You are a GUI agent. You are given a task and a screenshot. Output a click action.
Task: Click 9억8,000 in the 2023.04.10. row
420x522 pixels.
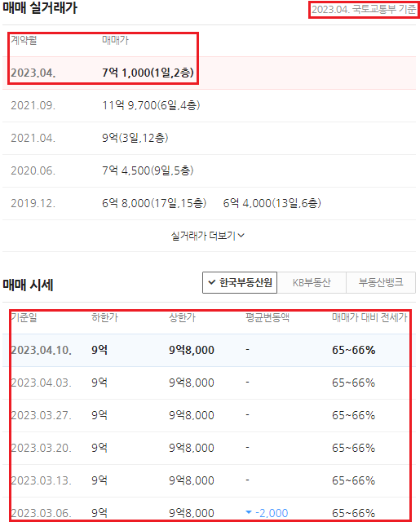pos(192,350)
